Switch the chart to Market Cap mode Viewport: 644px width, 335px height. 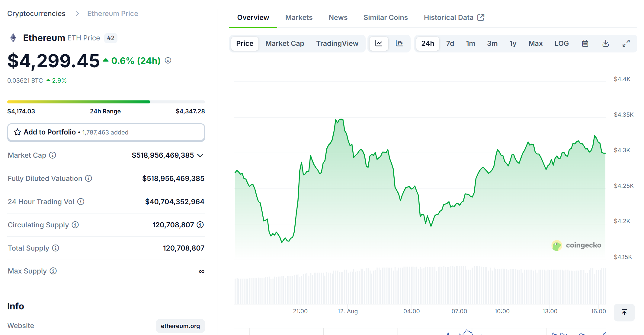[284, 43]
